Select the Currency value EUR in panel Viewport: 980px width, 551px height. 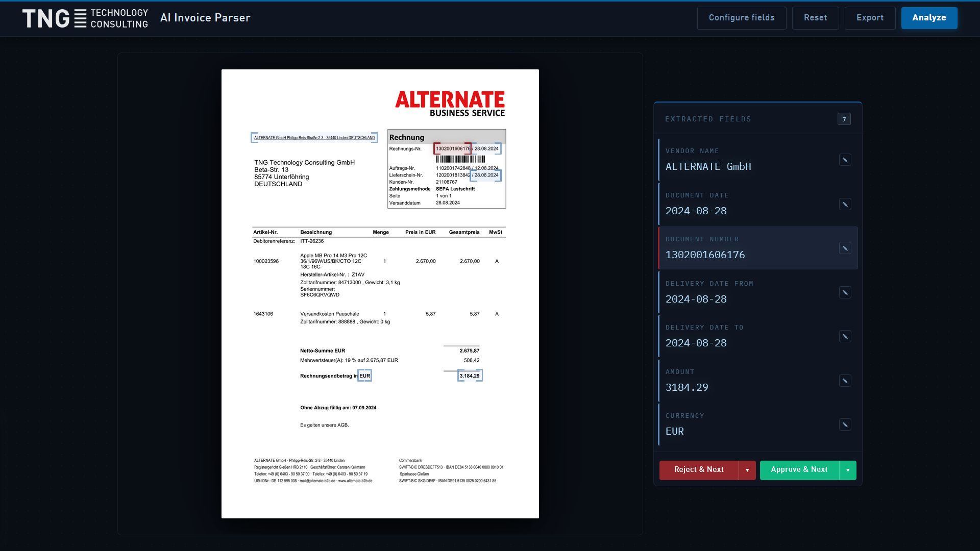pos(674,432)
